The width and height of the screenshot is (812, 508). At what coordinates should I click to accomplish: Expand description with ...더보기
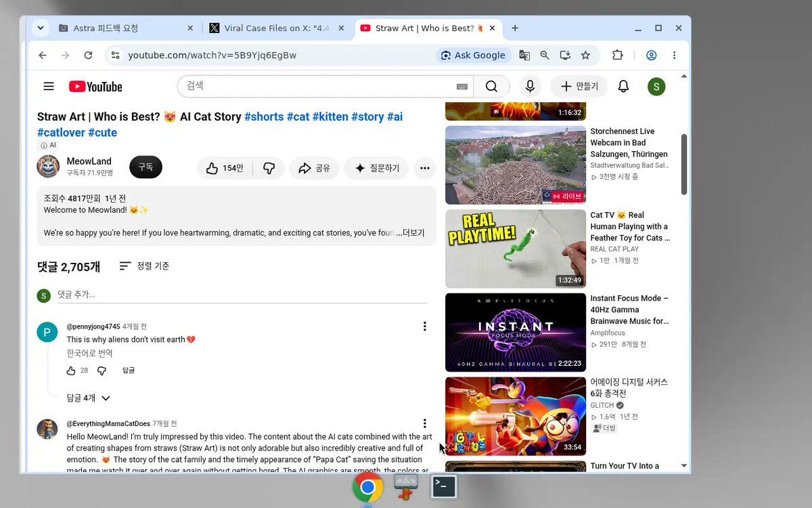click(x=411, y=232)
